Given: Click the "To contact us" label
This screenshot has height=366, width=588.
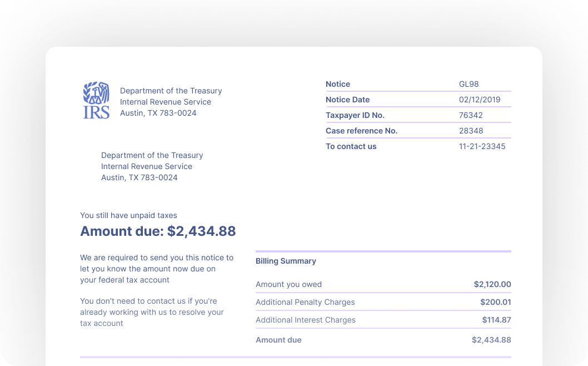Looking at the screenshot, I should [x=351, y=146].
